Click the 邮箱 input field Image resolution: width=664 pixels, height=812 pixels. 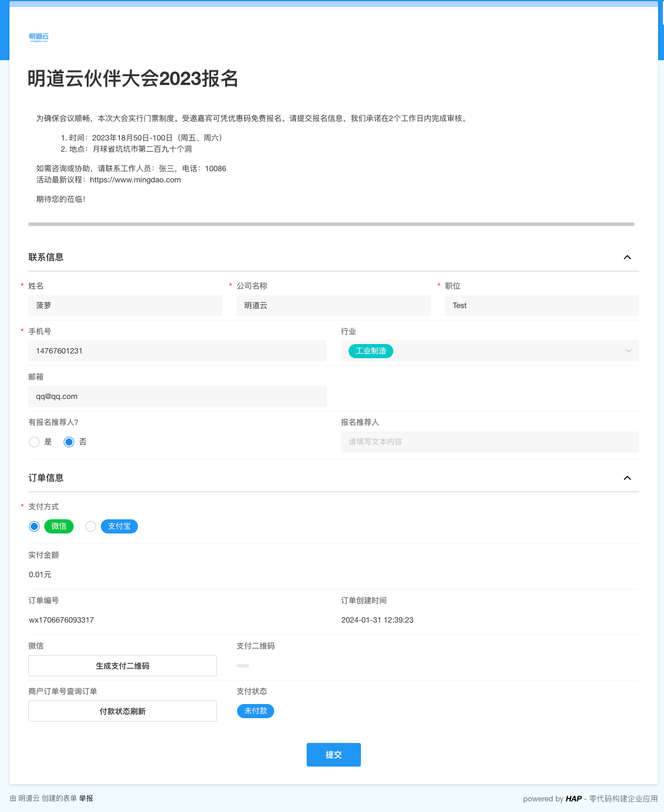[177, 397]
